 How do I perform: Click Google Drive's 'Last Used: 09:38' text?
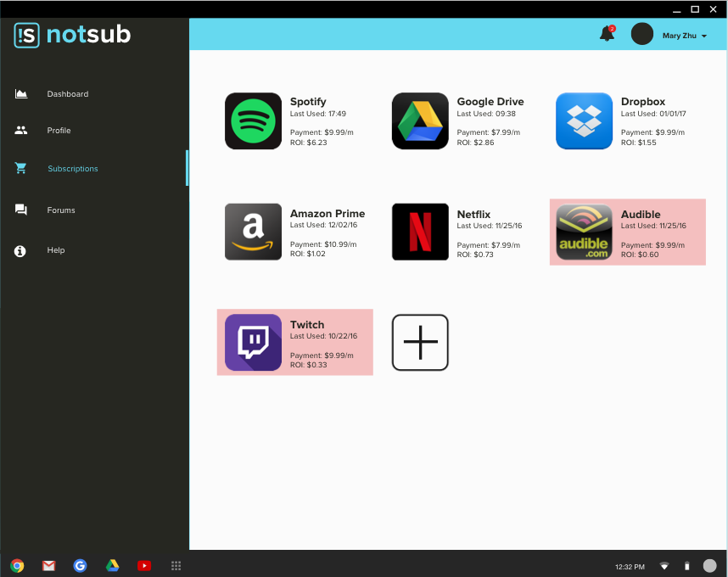coord(486,114)
